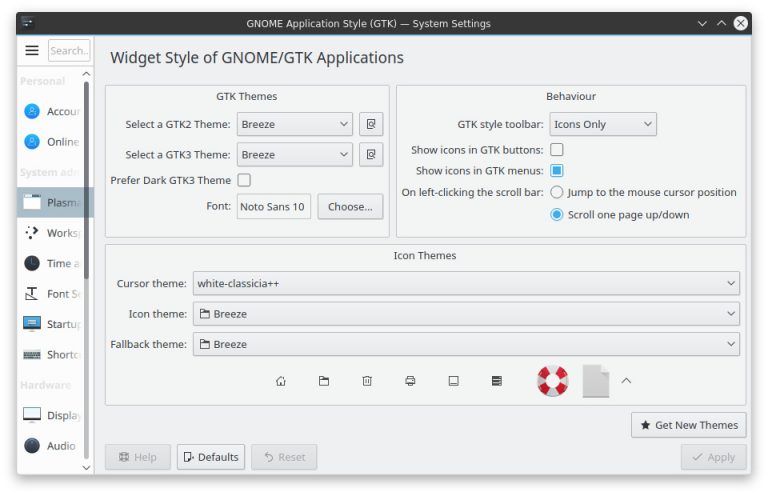Screen dimensions: 768x496
Task: Click the printer icon in preview row
Action: tap(410, 381)
